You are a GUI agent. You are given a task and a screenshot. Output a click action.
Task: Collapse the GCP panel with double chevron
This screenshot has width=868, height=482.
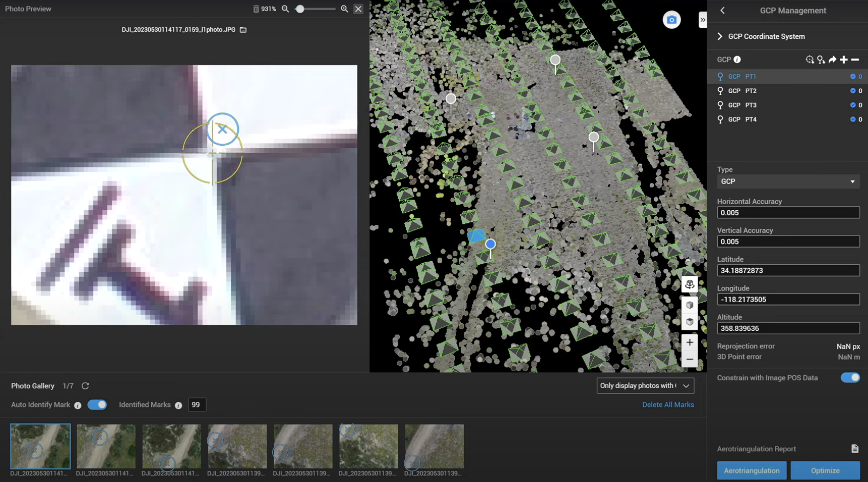click(703, 20)
